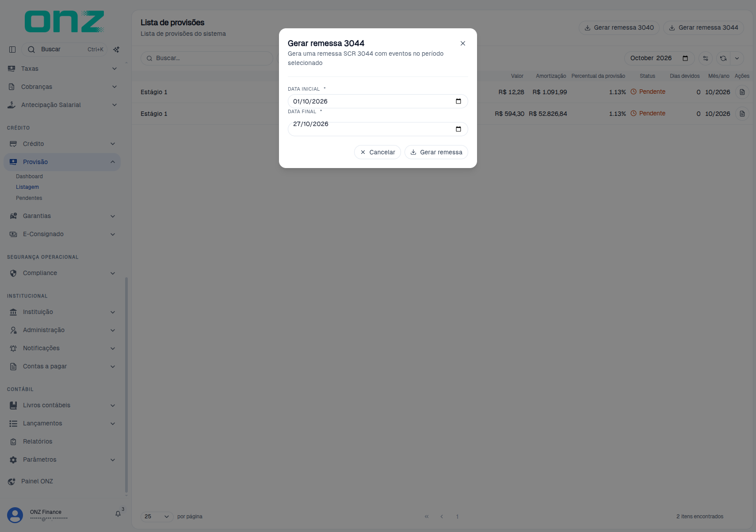Screen dimensions: 756x532
Task: Open Provisão Dashboard submenu item
Action: tap(29, 176)
